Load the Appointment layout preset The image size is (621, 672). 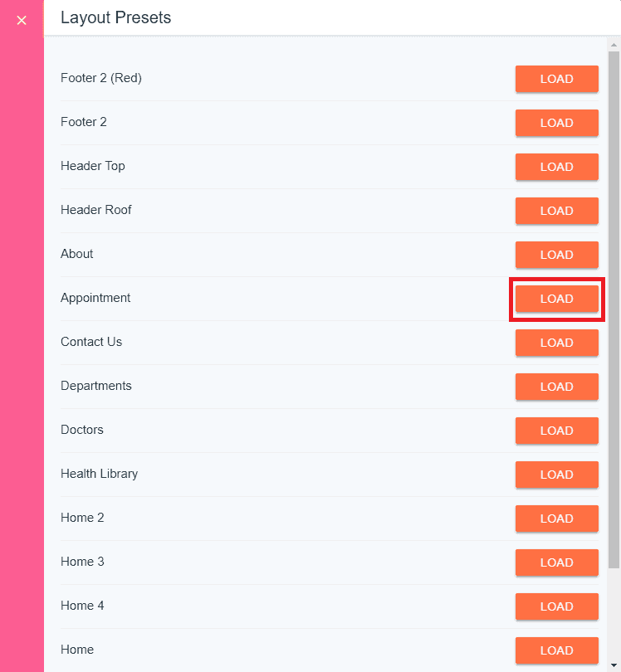(x=556, y=299)
